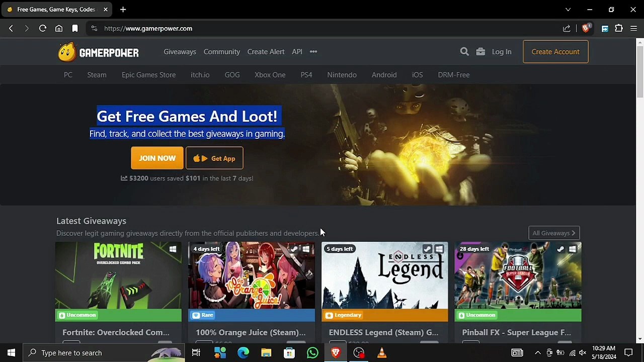The width and height of the screenshot is (644, 362).
Task: Click the Windows icon on Fortnite card
Action: (x=173, y=249)
